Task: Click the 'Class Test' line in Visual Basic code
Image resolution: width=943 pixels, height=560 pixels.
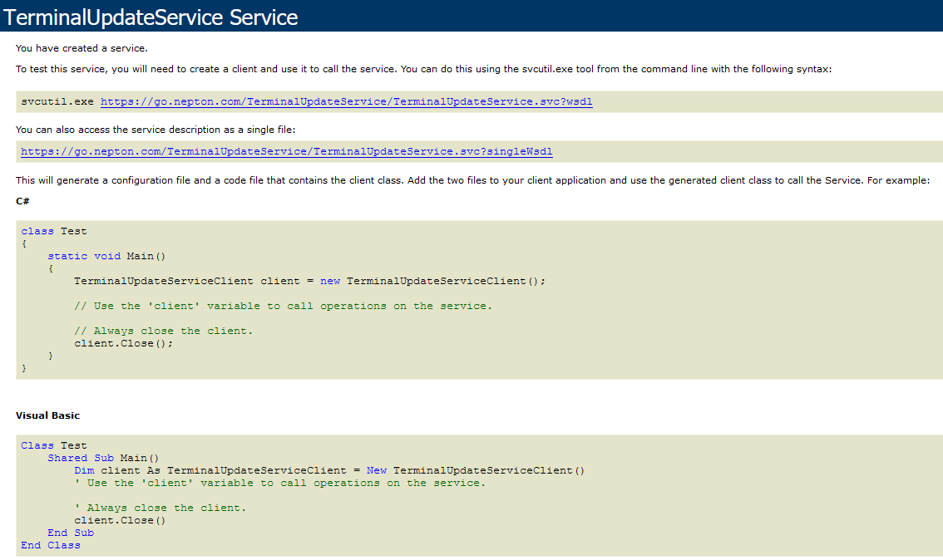Action: pyautogui.click(x=54, y=446)
